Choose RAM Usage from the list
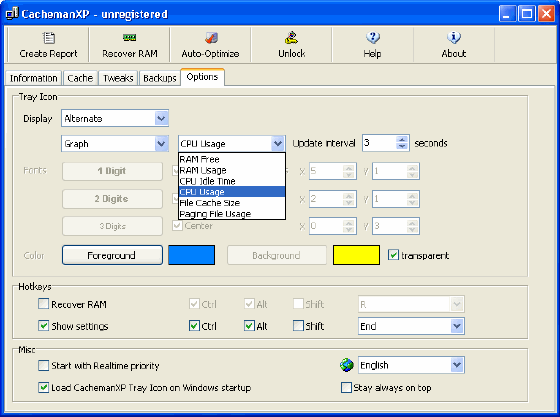Screen dimensions: 560x417 tap(232, 170)
